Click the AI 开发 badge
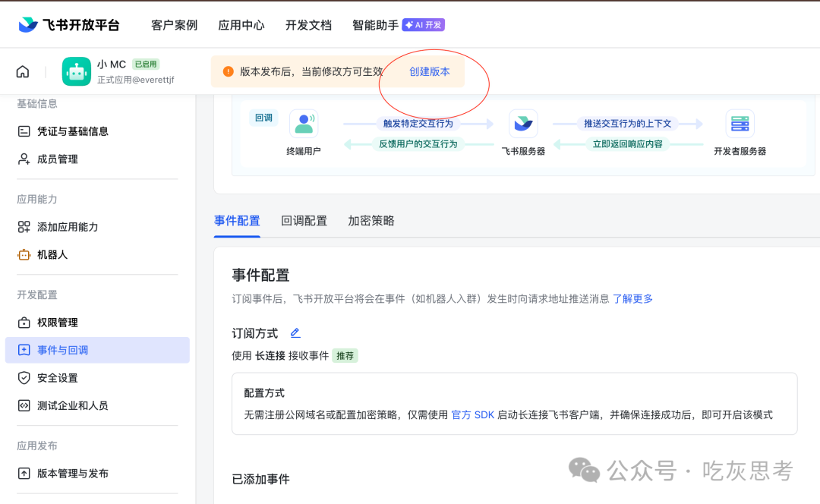The image size is (820, 504). click(423, 25)
